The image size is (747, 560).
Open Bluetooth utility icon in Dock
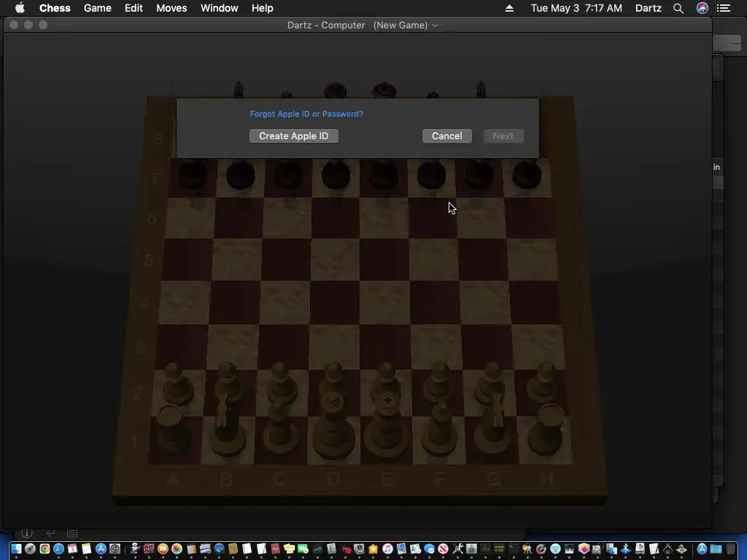tap(625, 548)
